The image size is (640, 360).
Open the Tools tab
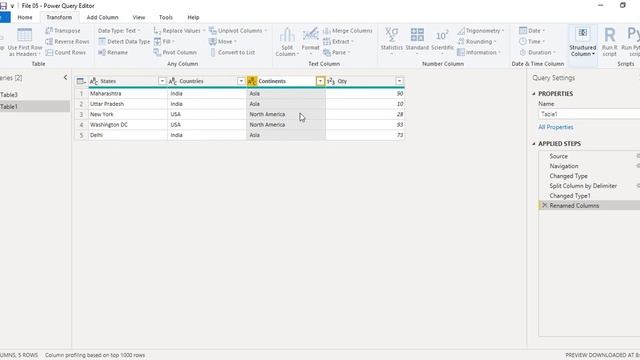click(x=166, y=18)
